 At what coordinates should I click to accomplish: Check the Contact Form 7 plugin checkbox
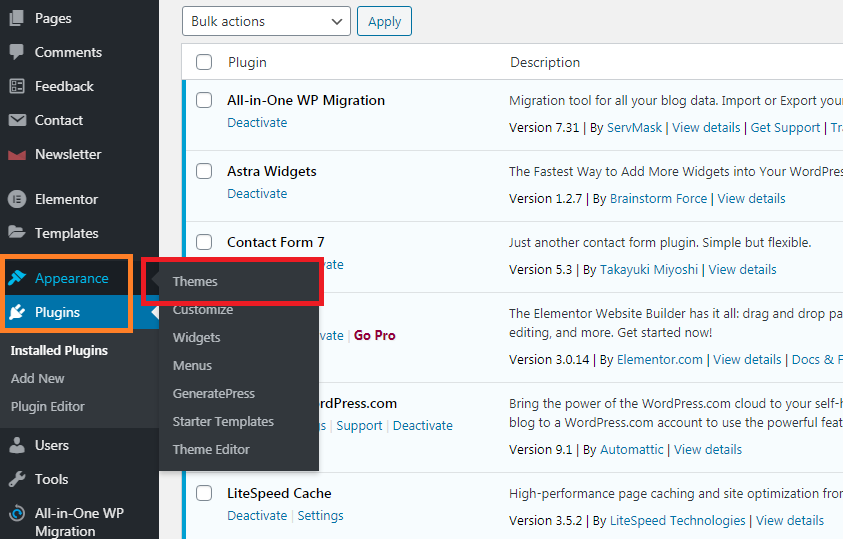(x=204, y=242)
